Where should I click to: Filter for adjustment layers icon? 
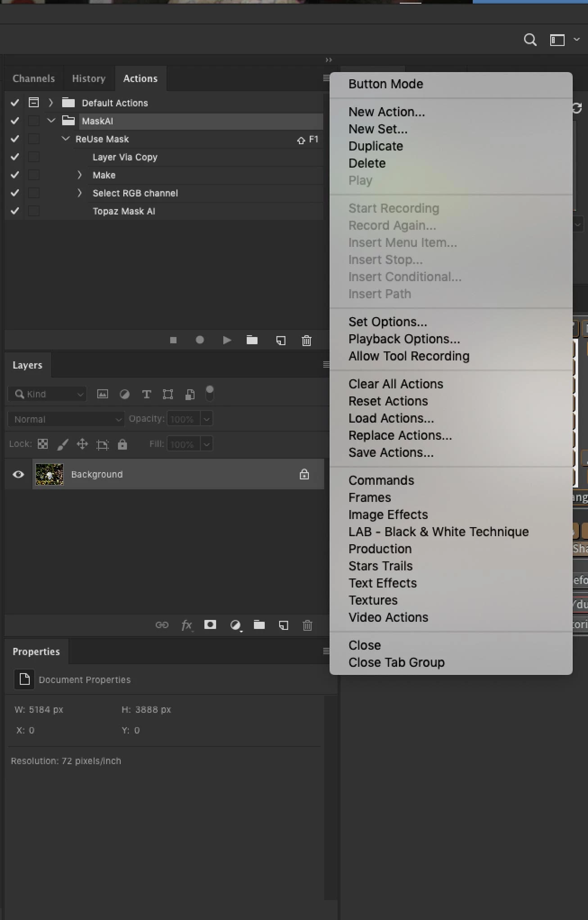(x=125, y=395)
